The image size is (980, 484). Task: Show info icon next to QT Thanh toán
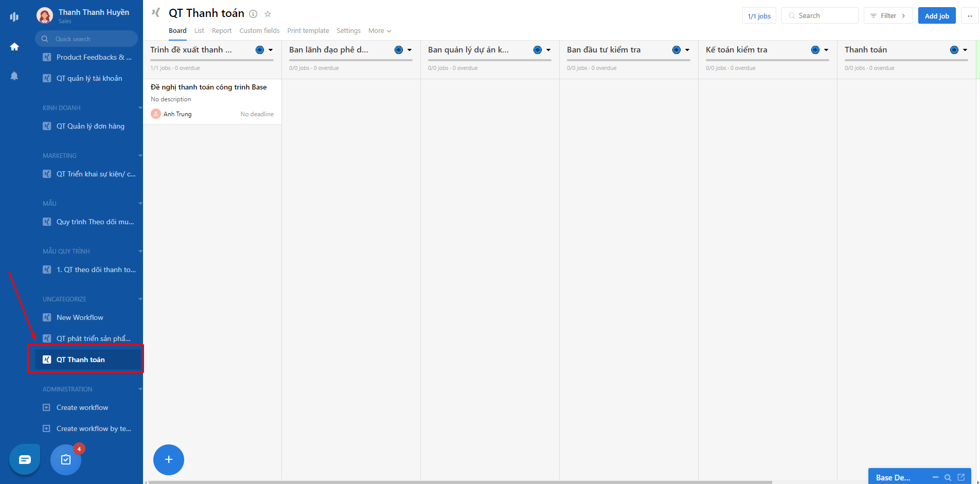[x=253, y=14]
